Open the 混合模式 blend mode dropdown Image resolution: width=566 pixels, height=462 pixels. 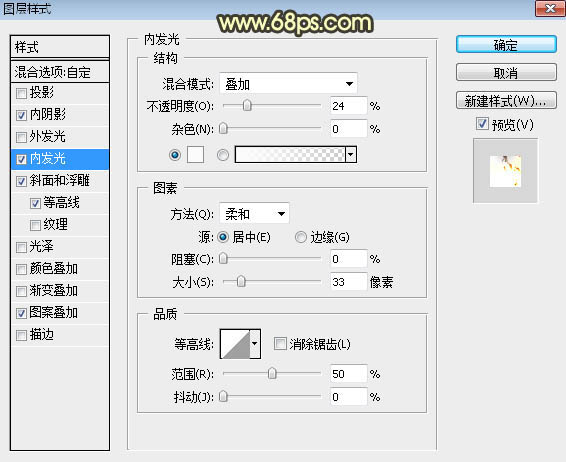(288, 84)
